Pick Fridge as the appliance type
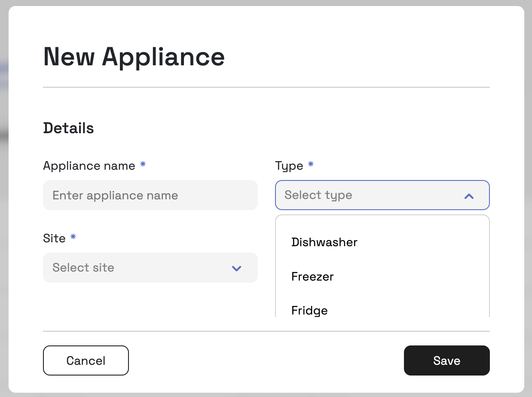 click(x=309, y=310)
